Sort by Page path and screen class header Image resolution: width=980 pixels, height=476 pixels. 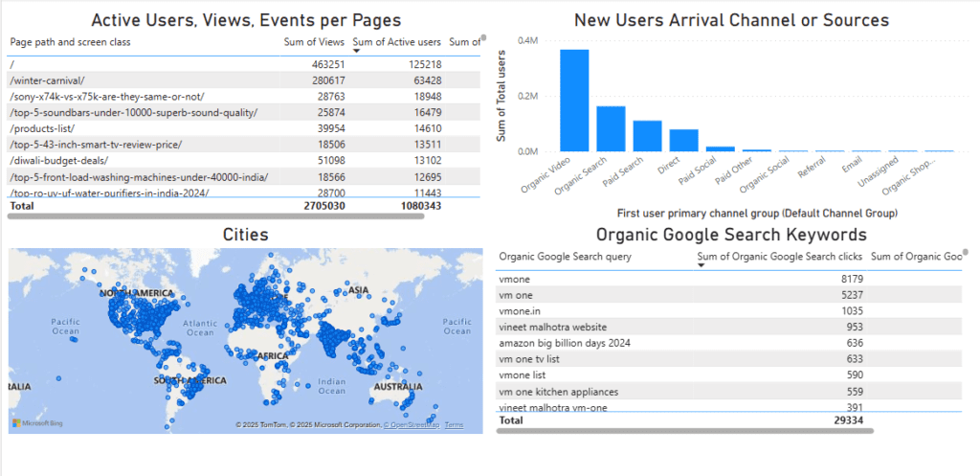[x=71, y=42]
